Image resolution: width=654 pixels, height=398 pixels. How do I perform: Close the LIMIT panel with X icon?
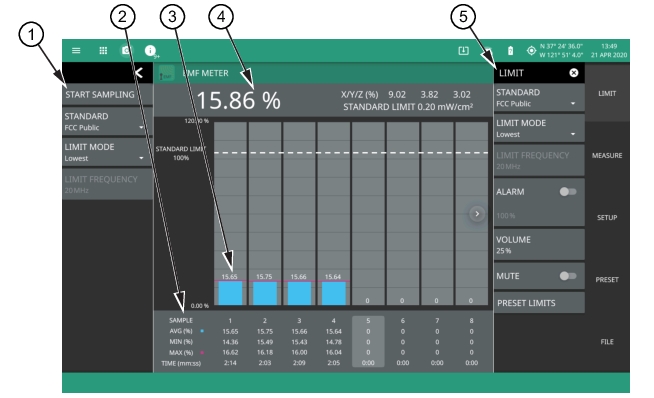coord(574,73)
